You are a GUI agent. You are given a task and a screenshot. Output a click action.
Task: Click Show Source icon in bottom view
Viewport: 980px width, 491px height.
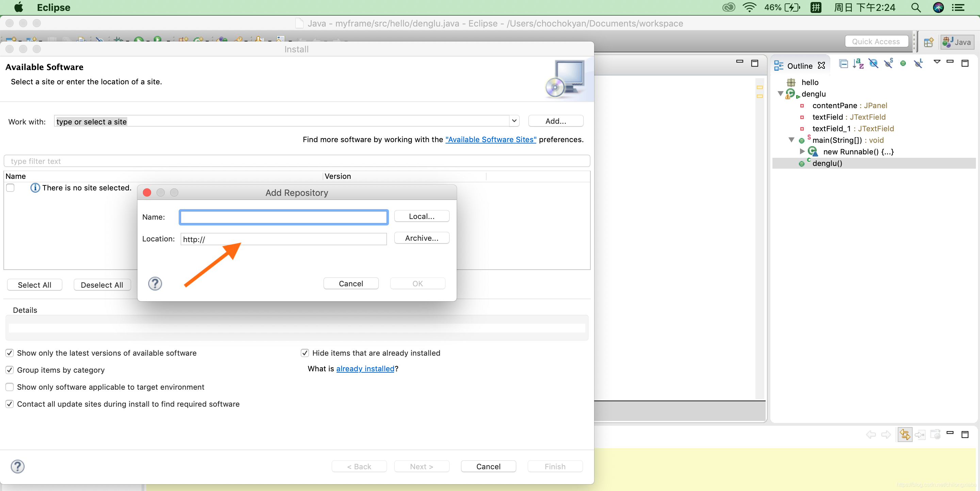tap(920, 434)
